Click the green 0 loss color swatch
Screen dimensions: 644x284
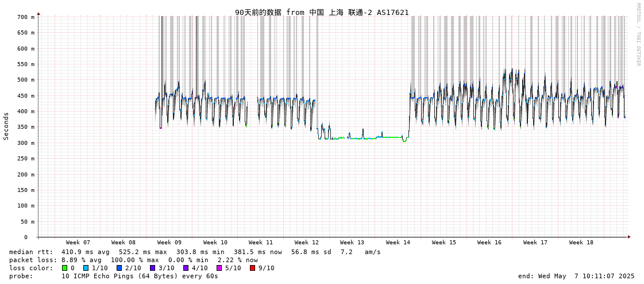coord(64,268)
